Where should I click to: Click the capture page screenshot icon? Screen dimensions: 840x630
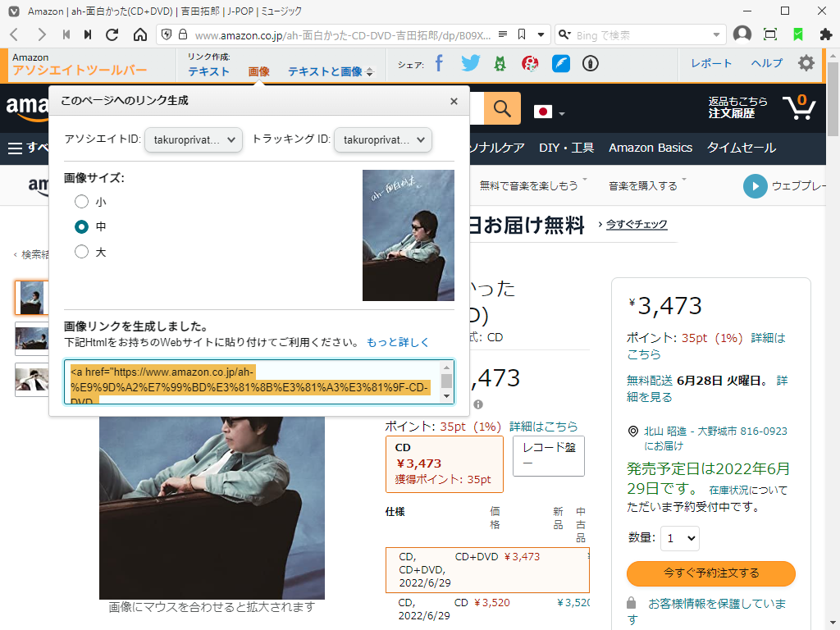pos(770,34)
